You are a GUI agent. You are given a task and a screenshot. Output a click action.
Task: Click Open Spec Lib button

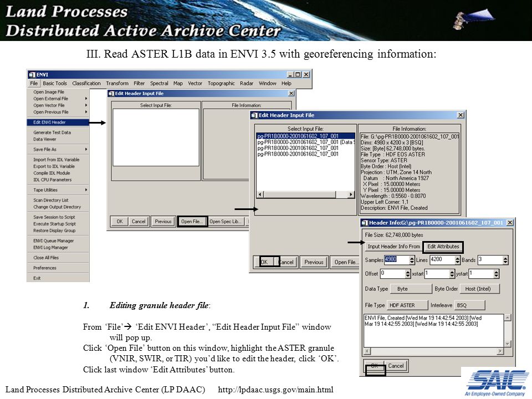226,222
